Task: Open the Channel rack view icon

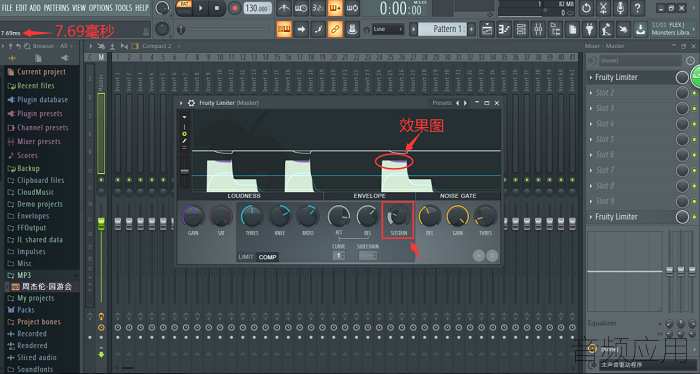Action: [x=521, y=29]
